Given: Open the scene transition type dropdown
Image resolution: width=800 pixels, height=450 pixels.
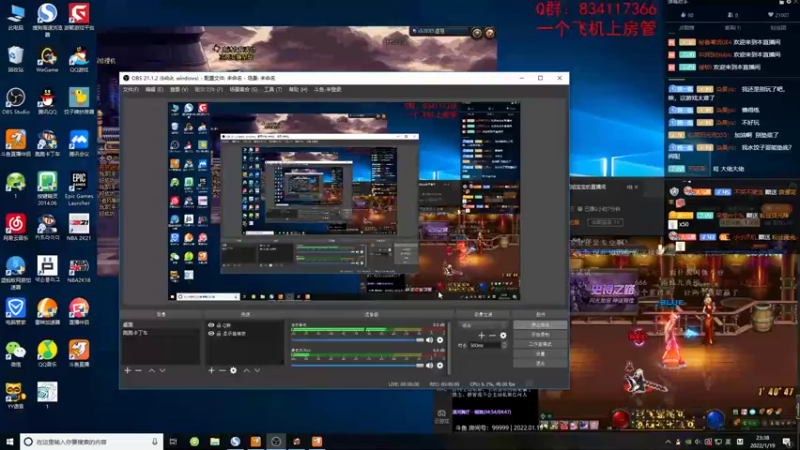Looking at the screenshot, I should [x=483, y=325].
